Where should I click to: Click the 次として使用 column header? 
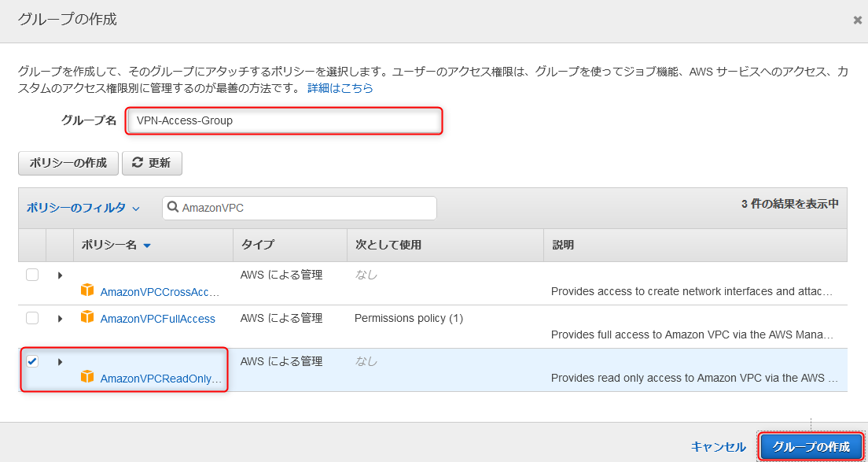(388, 245)
